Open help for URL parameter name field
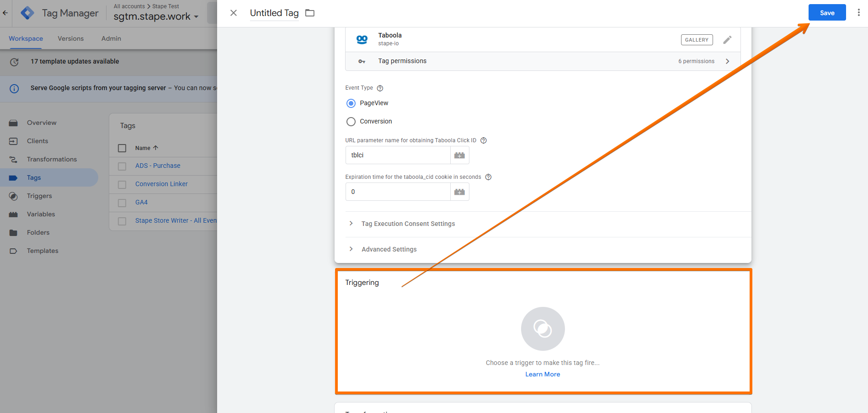The width and height of the screenshot is (868, 413). [484, 140]
